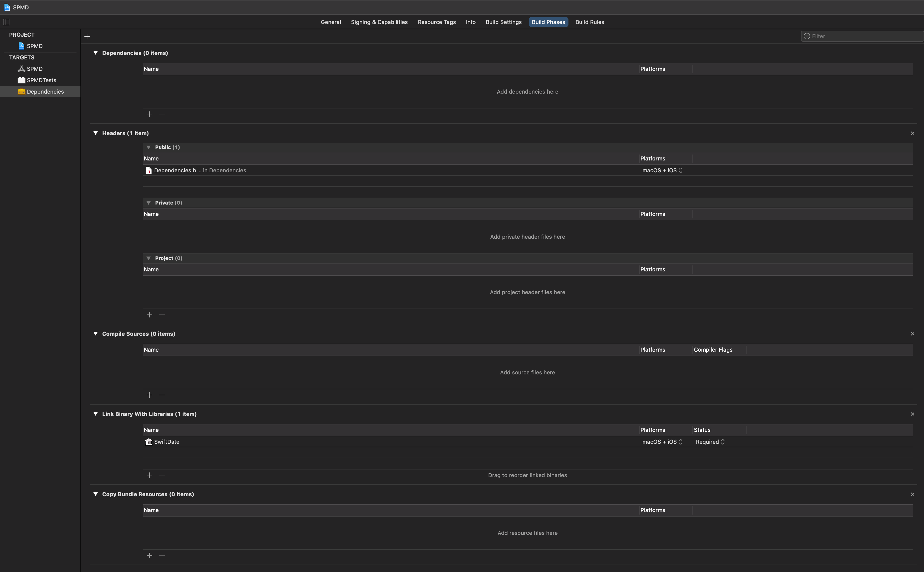The width and height of the screenshot is (924, 572).
Task: Select SwiftDate library row
Action: 167,442
